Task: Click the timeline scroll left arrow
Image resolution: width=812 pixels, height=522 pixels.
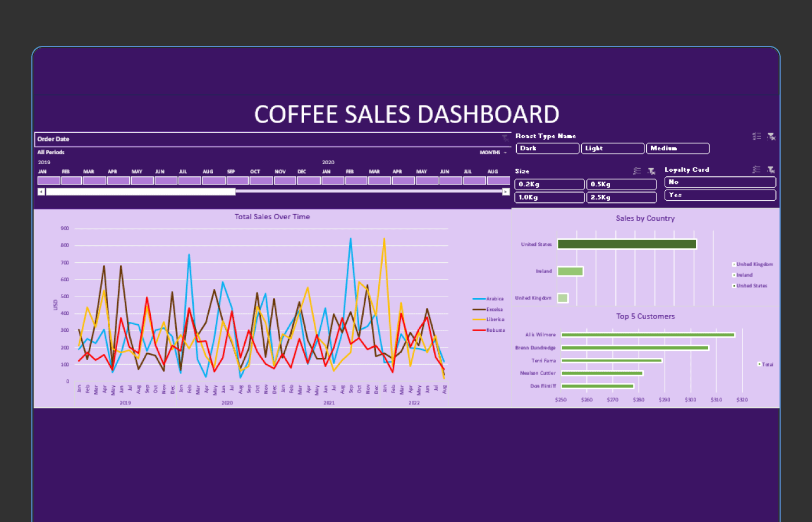Action: pos(41,191)
